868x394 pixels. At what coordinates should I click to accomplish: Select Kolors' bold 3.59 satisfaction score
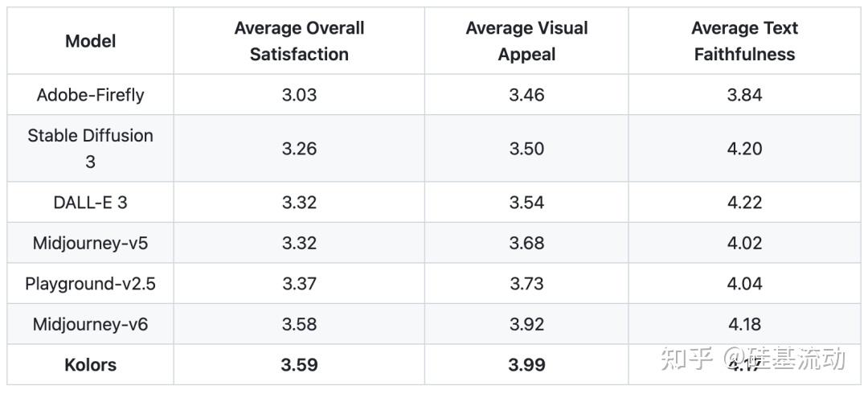click(299, 365)
